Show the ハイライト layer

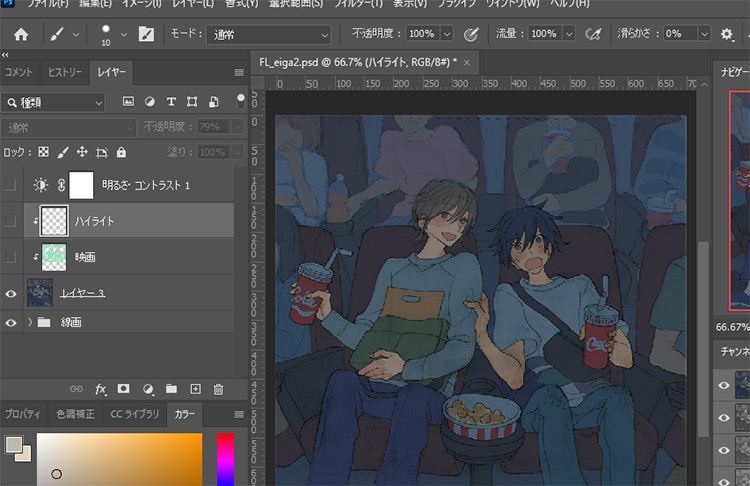click(11, 221)
